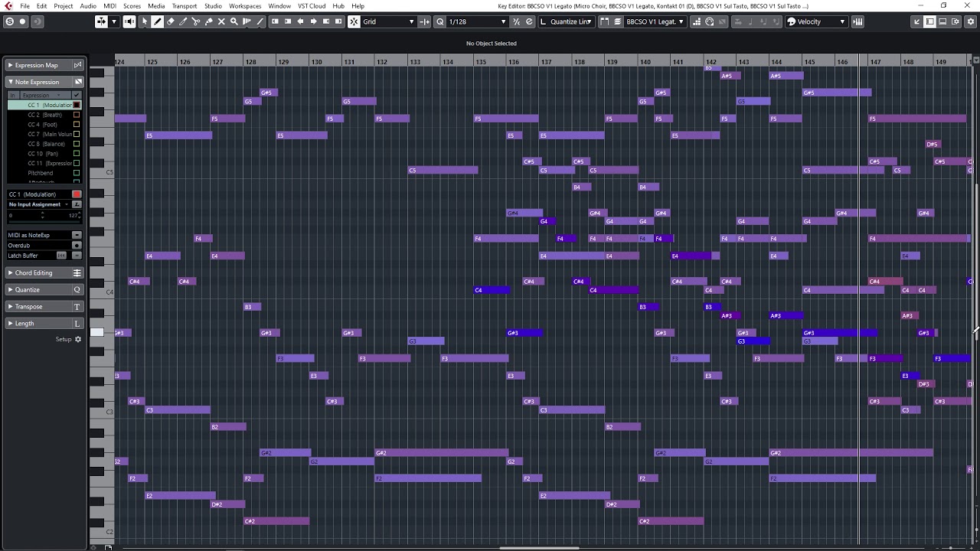The height and width of the screenshot is (551, 980).
Task: Toggle the CC 2 Breath checkbox
Action: coord(77,115)
